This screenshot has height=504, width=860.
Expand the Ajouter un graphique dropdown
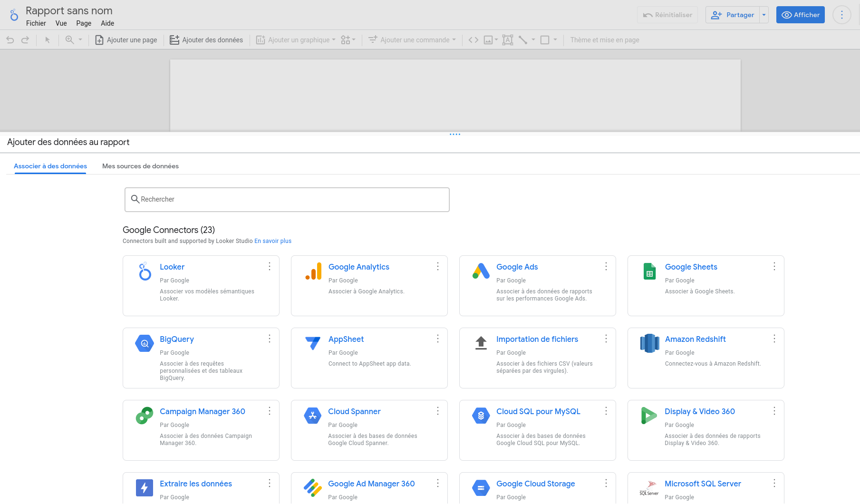tap(333, 40)
